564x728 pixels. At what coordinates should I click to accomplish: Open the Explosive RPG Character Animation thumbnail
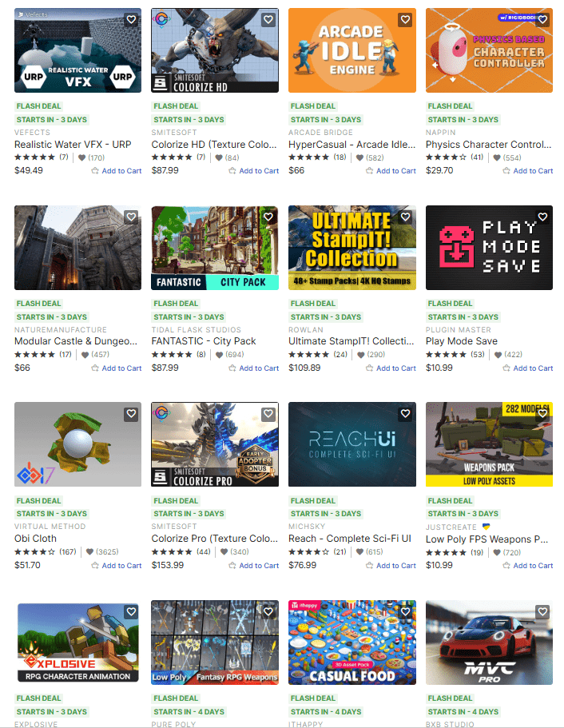click(77, 642)
